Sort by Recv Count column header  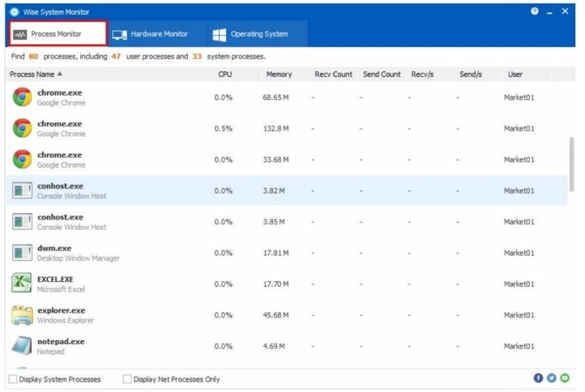pyautogui.click(x=333, y=74)
